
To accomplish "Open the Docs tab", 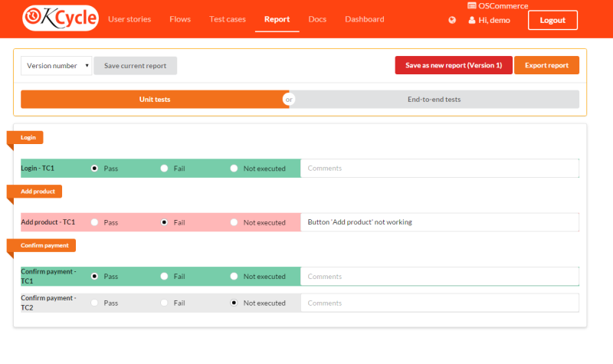I will pos(317,19).
